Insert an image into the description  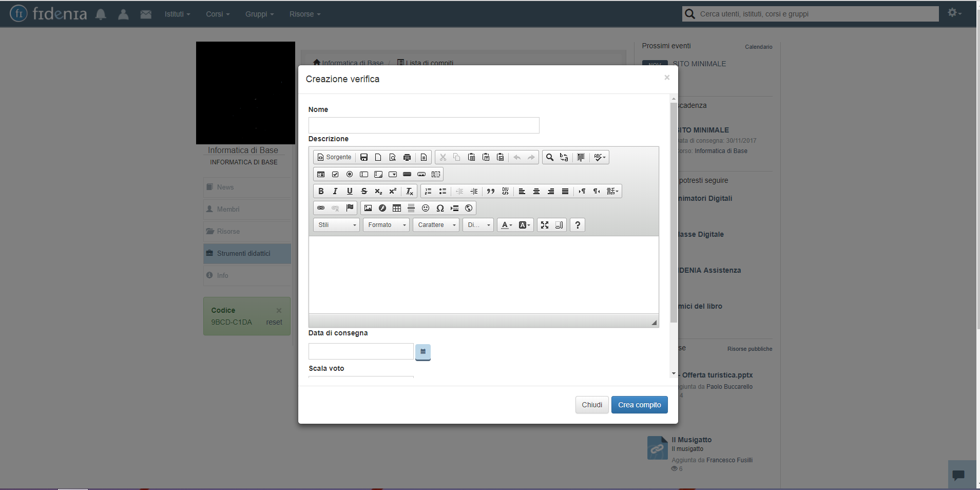(x=368, y=208)
